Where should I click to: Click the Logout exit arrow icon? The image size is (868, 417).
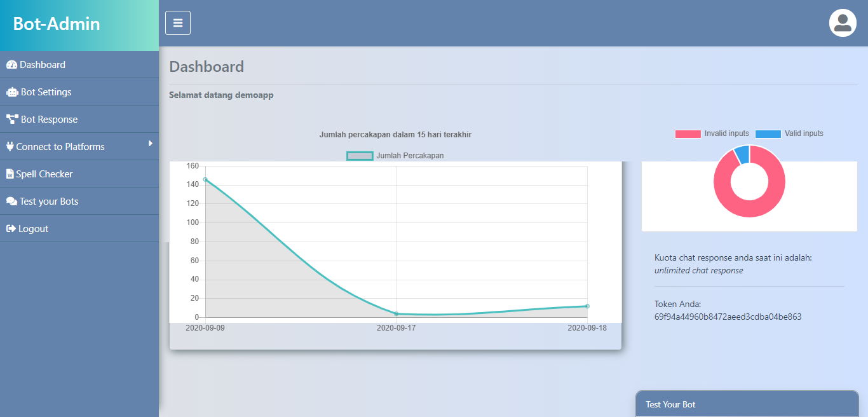click(x=11, y=229)
